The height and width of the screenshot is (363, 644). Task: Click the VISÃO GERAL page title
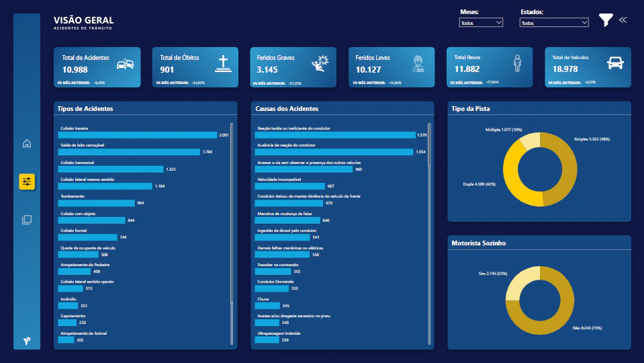(x=84, y=20)
